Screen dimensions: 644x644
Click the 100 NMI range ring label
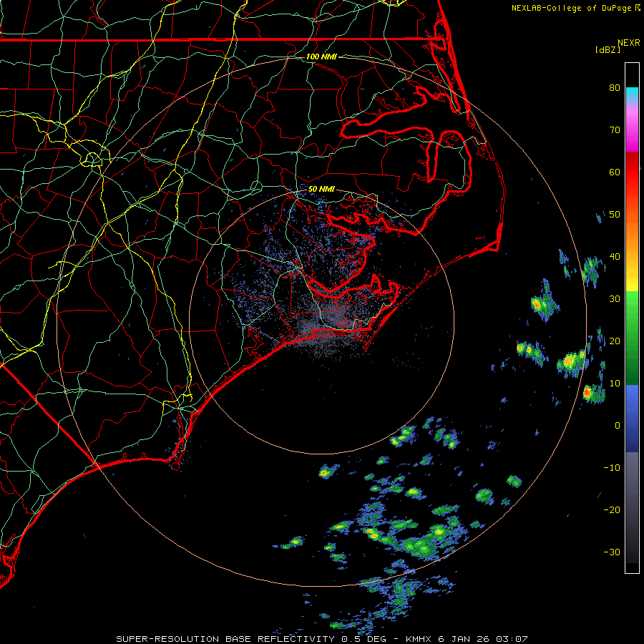tap(321, 57)
